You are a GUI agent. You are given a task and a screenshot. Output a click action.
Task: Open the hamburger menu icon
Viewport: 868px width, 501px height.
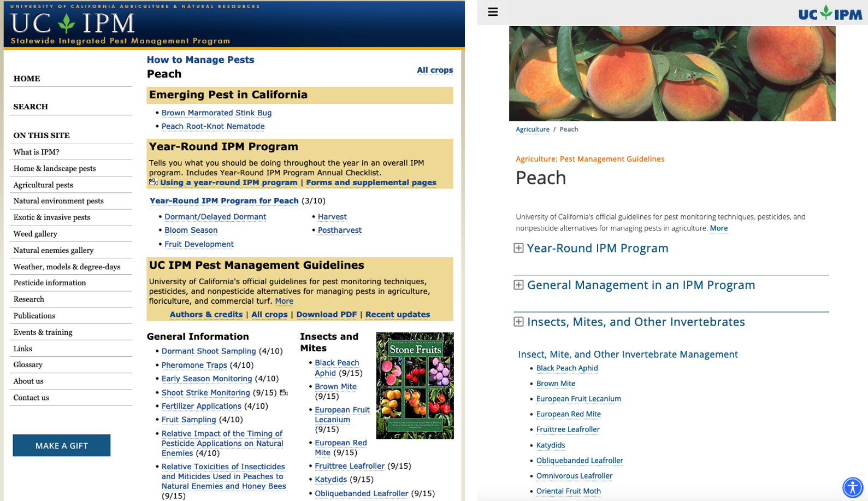coord(493,12)
